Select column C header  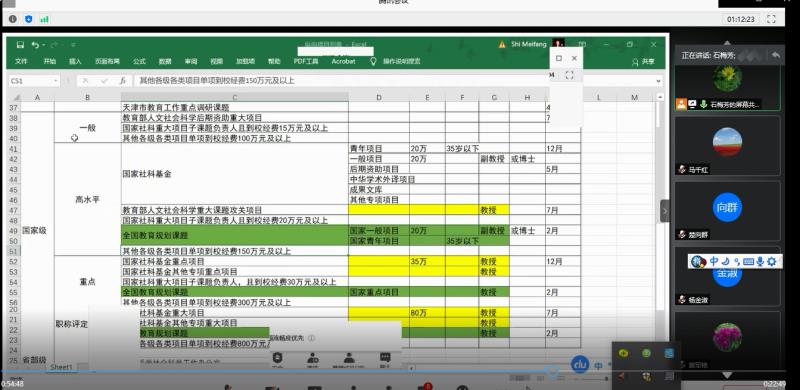[235, 97]
